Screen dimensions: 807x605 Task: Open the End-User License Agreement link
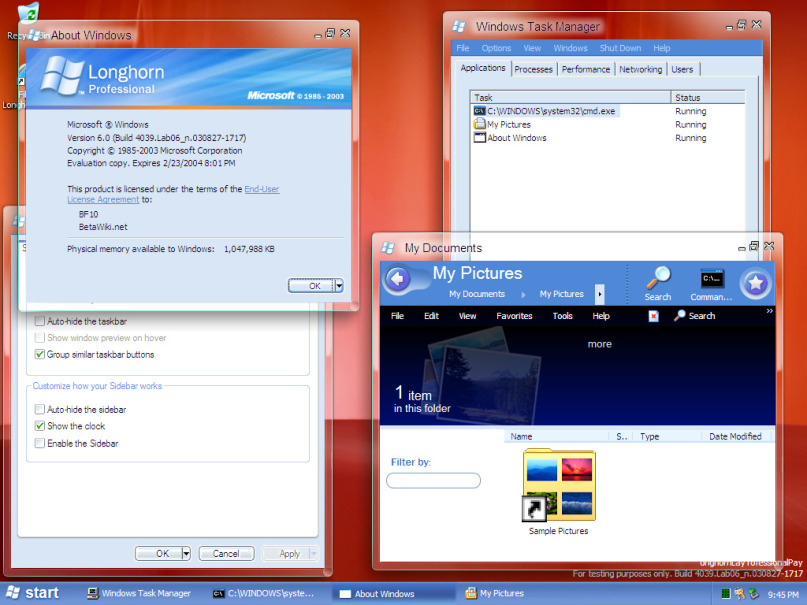(261, 189)
